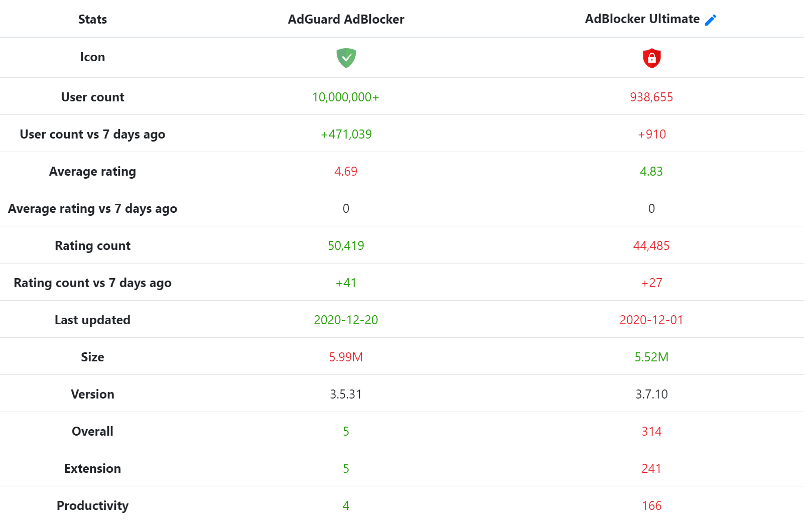Image resolution: width=812 pixels, height=523 pixels.
Task: Select AdGuard user count 10,000,000+
Action: point(346,97)
